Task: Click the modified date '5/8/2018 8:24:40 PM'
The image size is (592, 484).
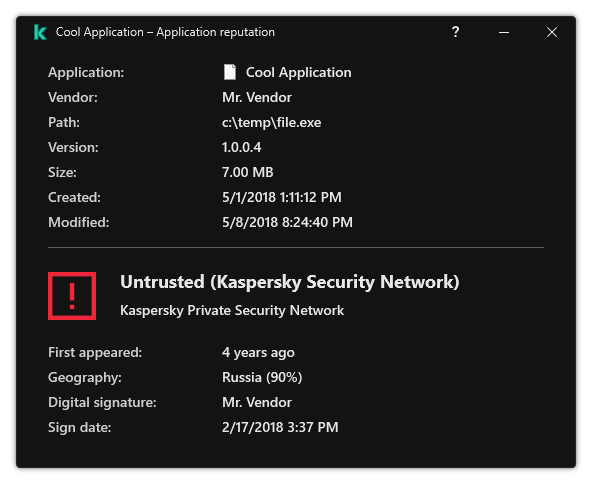Action: click(287, 222)
